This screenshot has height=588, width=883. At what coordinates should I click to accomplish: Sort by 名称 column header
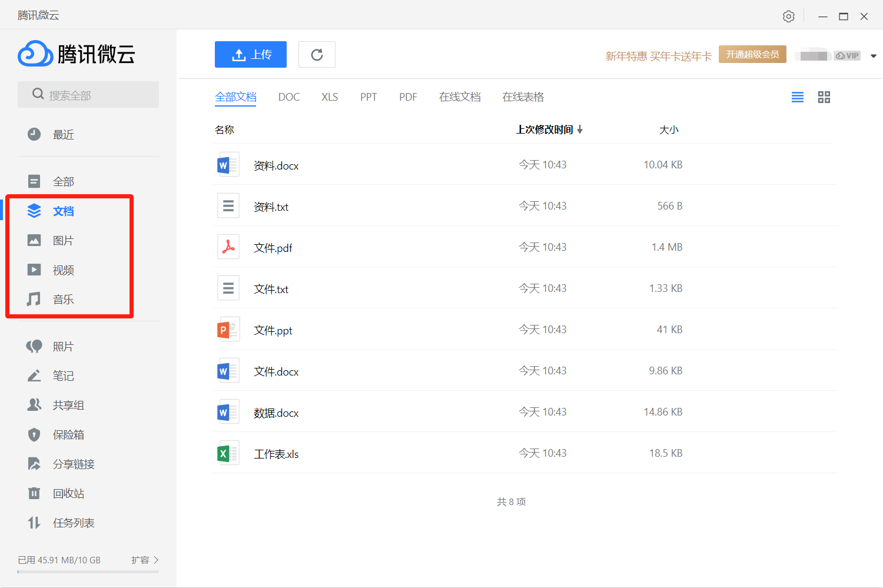tap(224, 129)
